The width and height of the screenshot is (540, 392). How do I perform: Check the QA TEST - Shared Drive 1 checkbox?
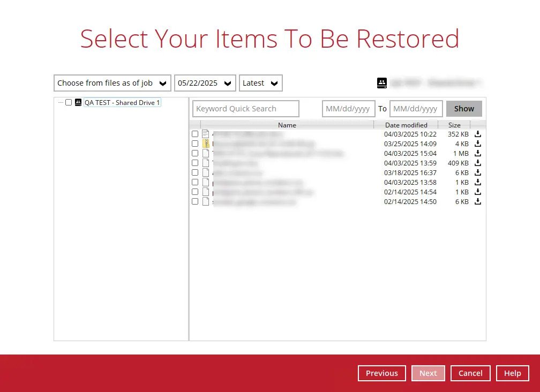(69, 102)
